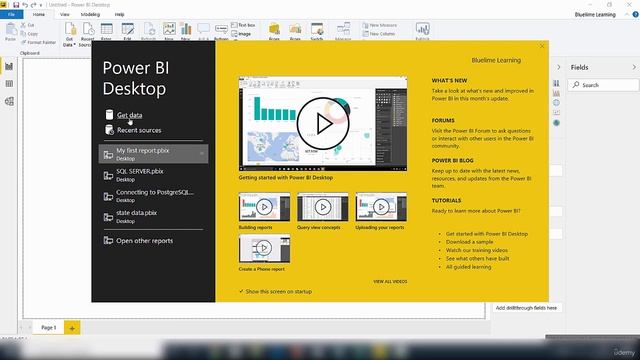
Task: Play the Create a Phone report video
Action: click(x=264, y=248)
